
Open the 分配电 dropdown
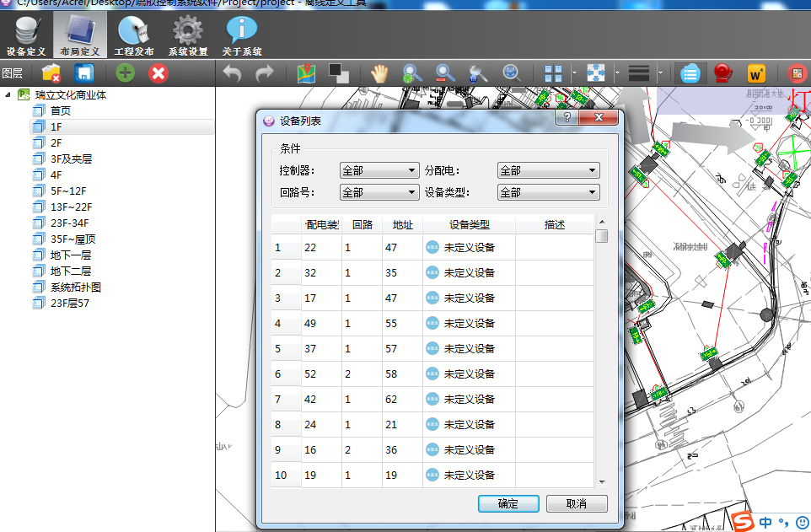tap(548, 170)
